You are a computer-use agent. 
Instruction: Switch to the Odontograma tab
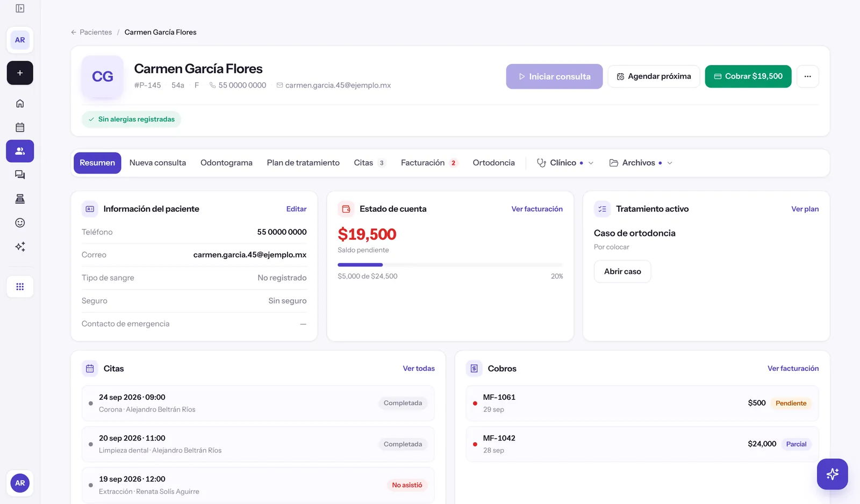click(x=226, y=163)
